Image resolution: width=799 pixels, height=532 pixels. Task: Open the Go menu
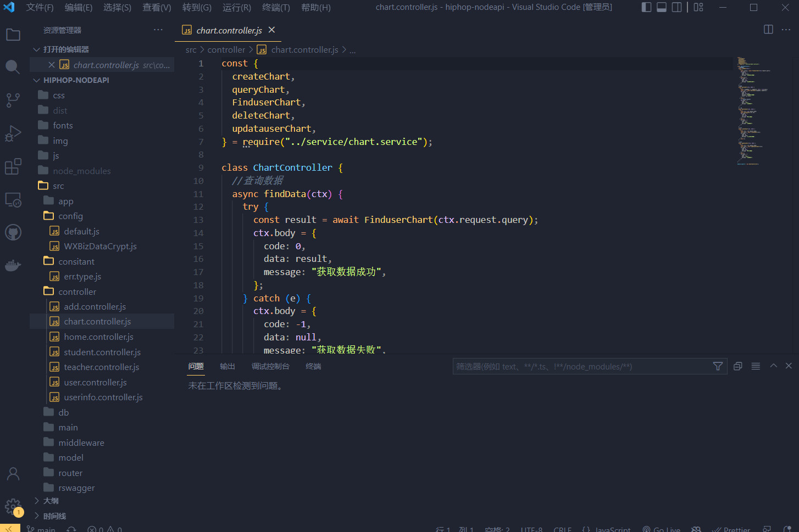coord(197,8)
